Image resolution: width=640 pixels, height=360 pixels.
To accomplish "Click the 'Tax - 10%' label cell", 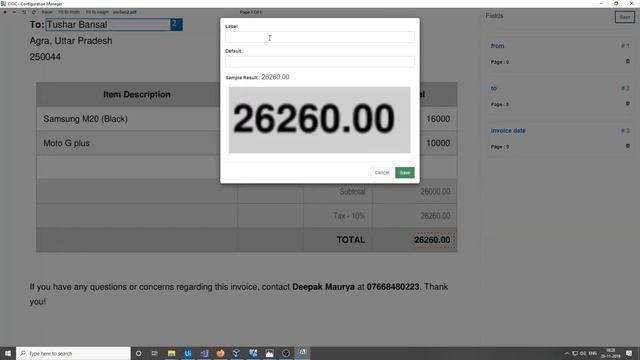I will 349,216.
